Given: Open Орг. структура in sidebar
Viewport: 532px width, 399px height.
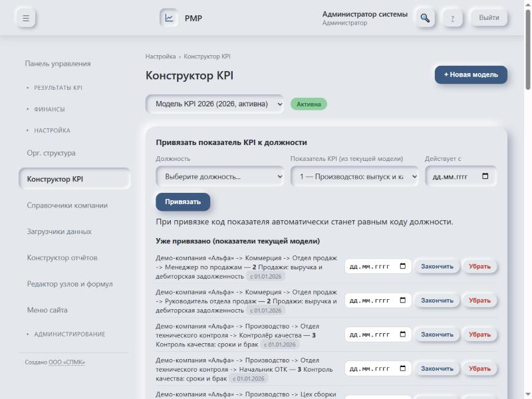Looking at the screenshot, I should point(51,153).
